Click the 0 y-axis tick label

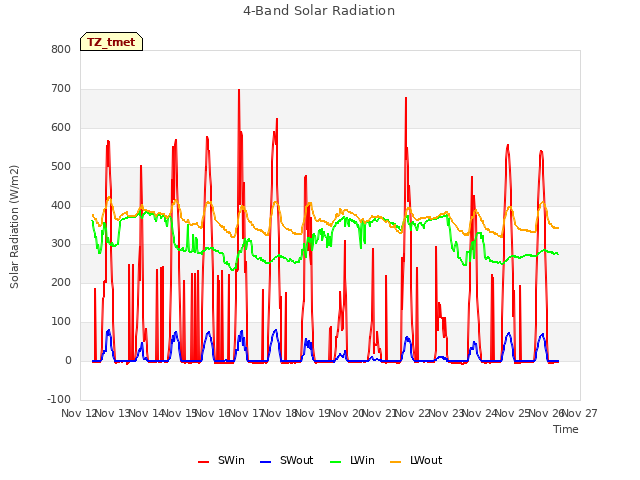tap(68, 361)
